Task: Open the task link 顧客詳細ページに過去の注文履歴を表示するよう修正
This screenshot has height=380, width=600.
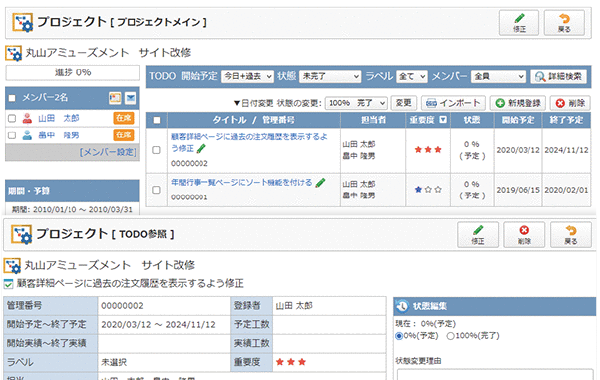Action: [249, 142]
